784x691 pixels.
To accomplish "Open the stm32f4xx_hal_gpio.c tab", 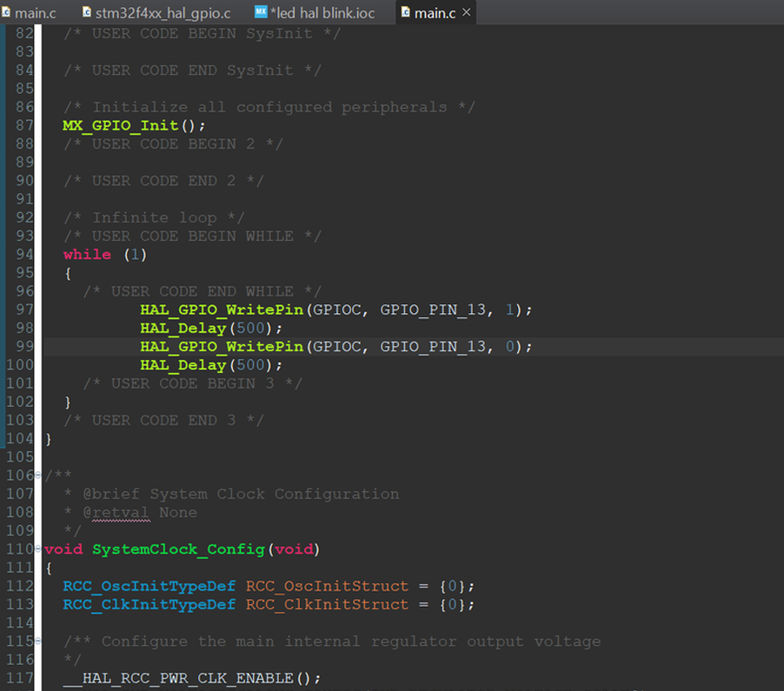I will pyautogui.click(x=157, y=13).
